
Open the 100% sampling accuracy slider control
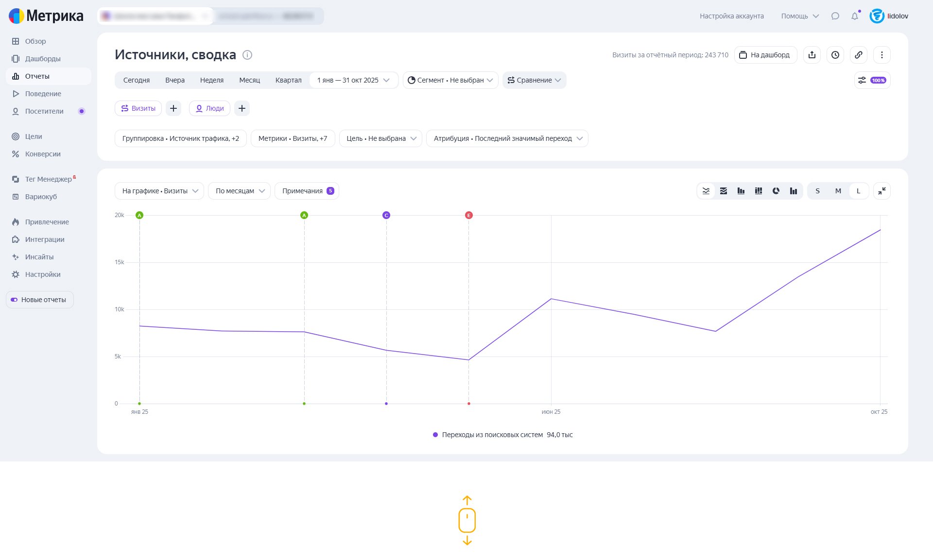(x=872, y=80)
